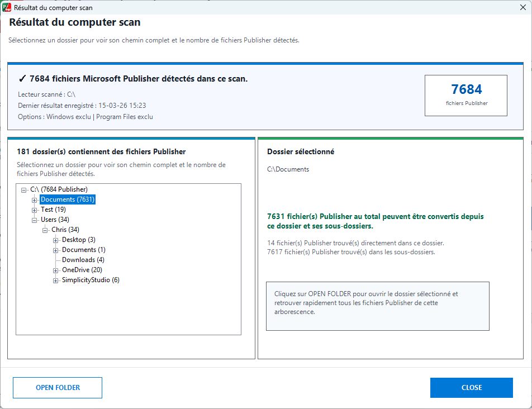Click the Dossier sélectionné heading
Viewport: 532px width, 409px height.
click(301, 151)
